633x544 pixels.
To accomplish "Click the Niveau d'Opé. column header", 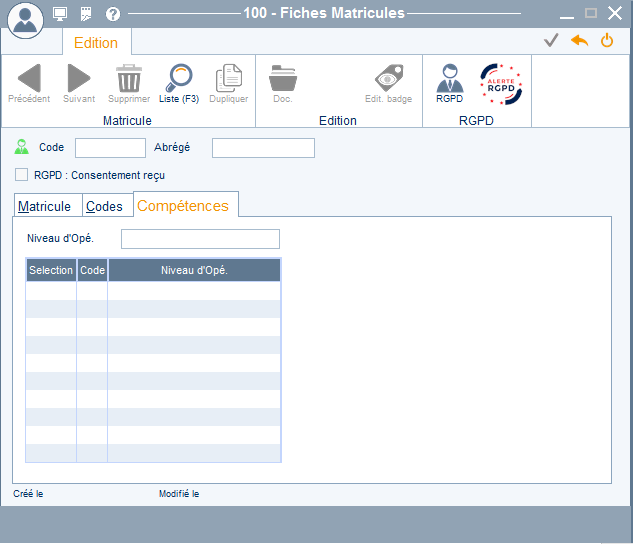I will [x=194, y=270].
